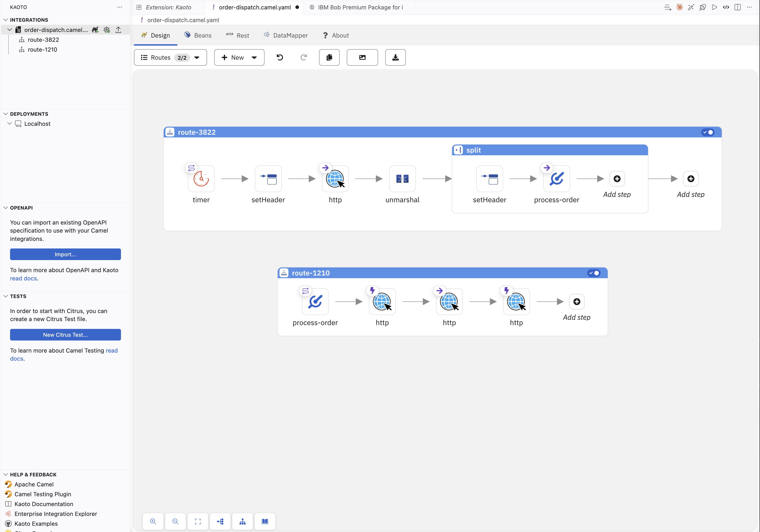760x532 pixels.
Task: Collapse the TESTS section
Action: tap(6, 296)
